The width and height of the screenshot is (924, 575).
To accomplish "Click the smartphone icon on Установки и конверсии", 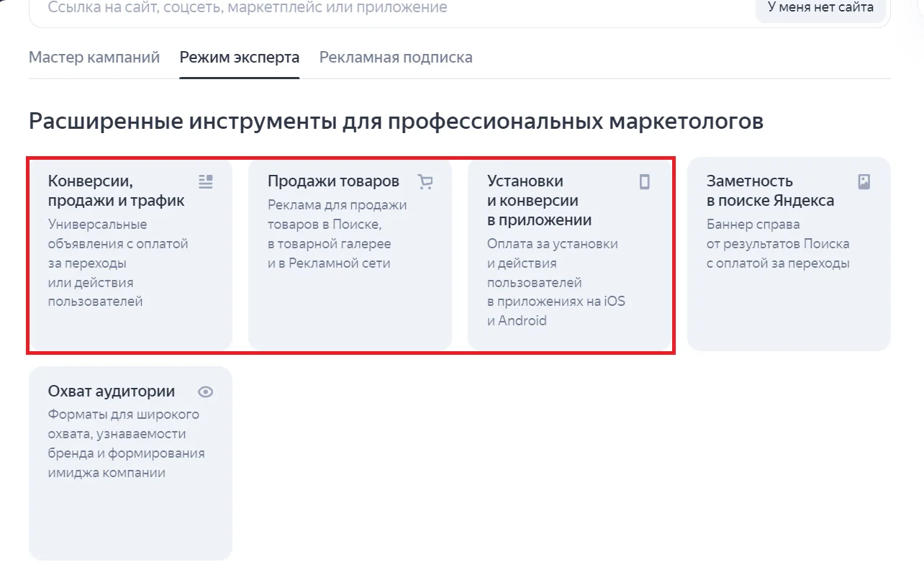I will [645, 181].
